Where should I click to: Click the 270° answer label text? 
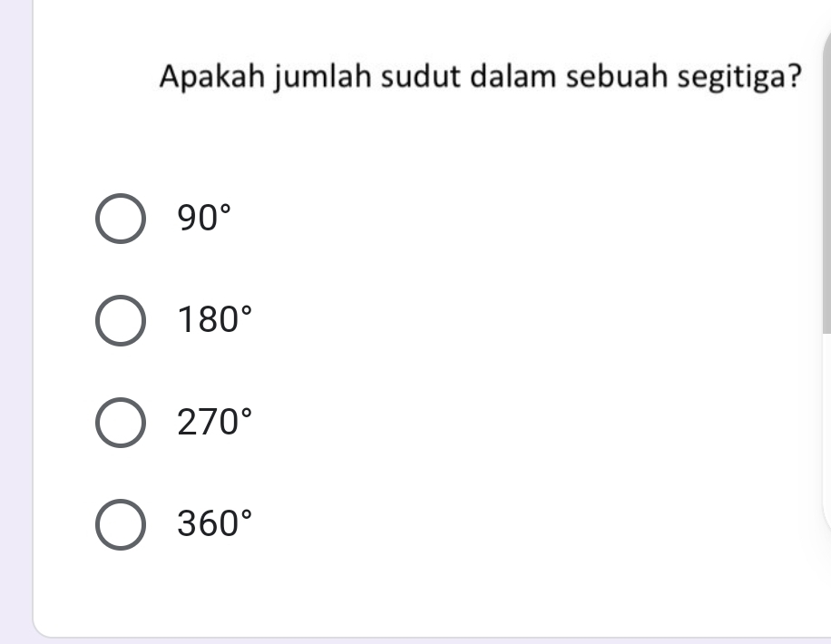(x=212, y=421)
